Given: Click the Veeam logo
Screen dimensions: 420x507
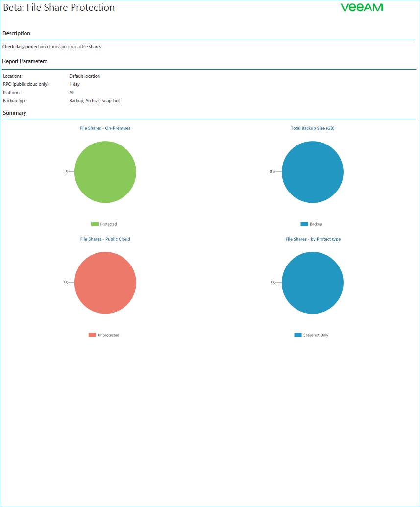Looking at the screenshot, I should pyautogui.click(x=362, y=7).
